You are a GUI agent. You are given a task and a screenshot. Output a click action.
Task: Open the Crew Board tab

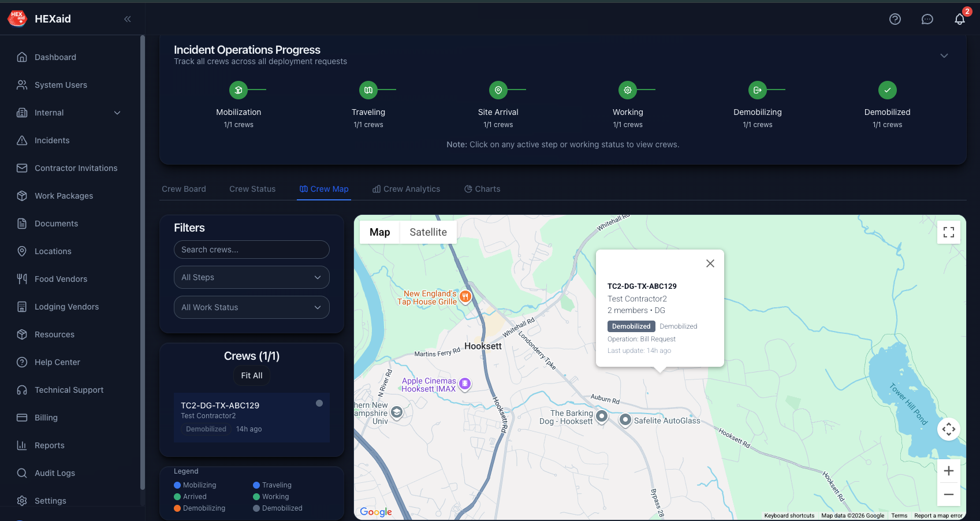click(x=184, y=189)
